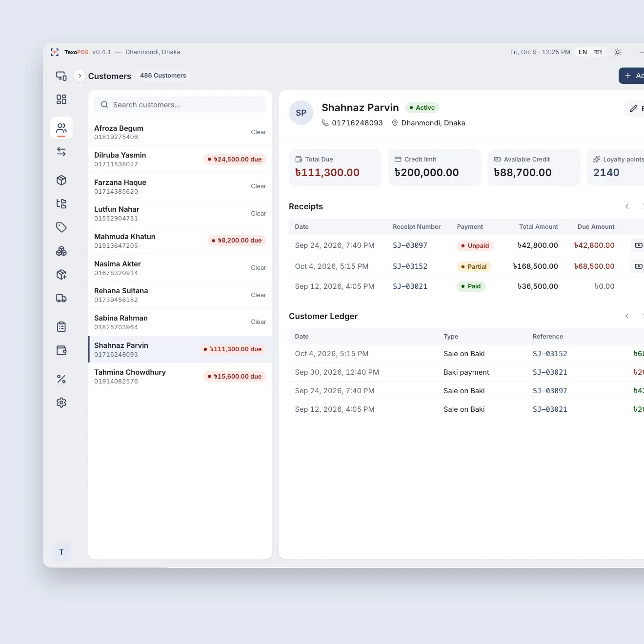Open the transfers arrows sidebar icon
Screen dimensions: 644x644
pyautogui.click(x=61, y=152)
